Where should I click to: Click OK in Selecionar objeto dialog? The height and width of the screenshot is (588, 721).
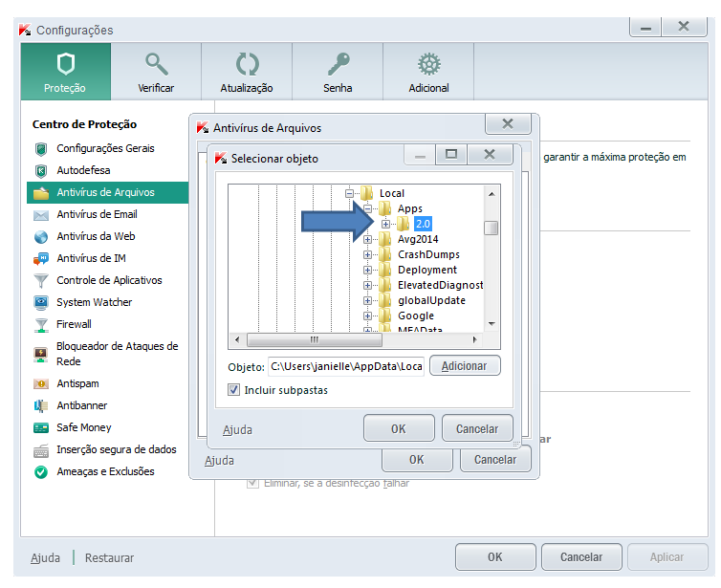click(399, 428)
